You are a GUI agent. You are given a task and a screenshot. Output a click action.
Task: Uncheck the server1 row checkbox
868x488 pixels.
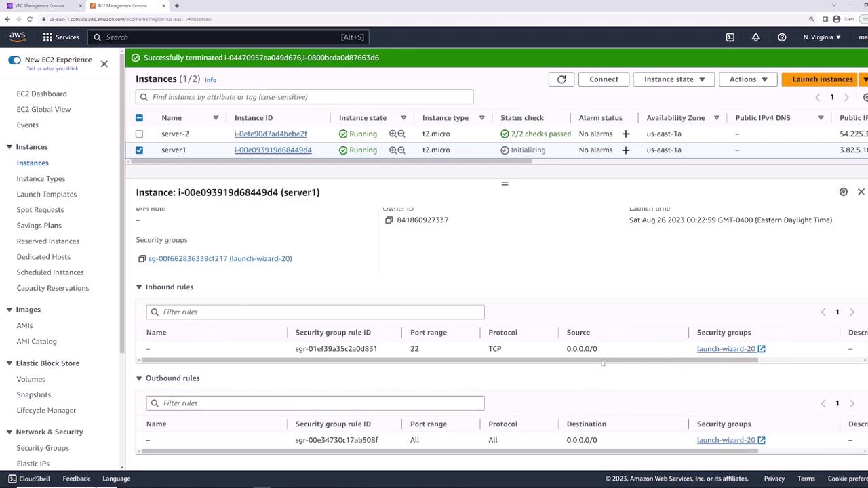(x=139, y=150)
